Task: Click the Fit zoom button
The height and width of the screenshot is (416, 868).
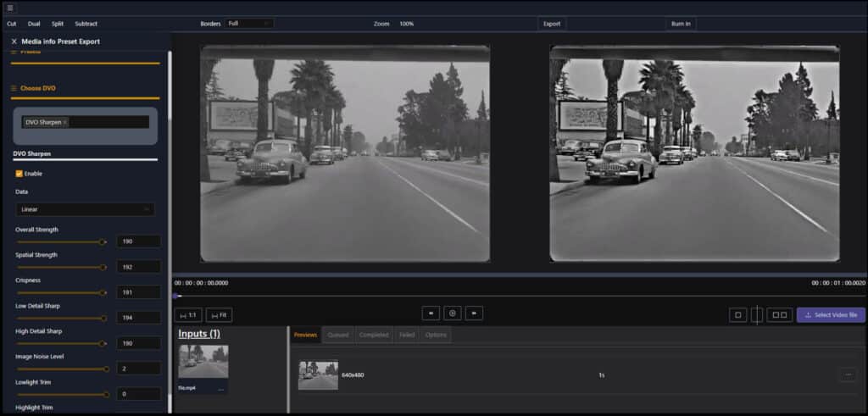Action: click(x=220, y=315)
